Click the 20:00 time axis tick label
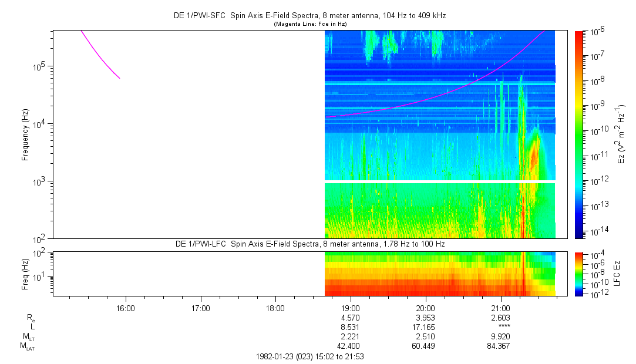Viewport: 636px width, 364px height. click(x=425, y=308)
